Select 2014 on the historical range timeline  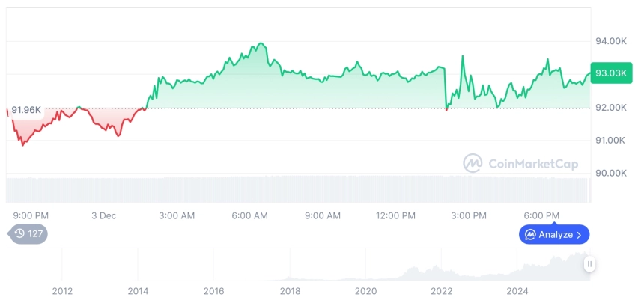tap(138, 290)
